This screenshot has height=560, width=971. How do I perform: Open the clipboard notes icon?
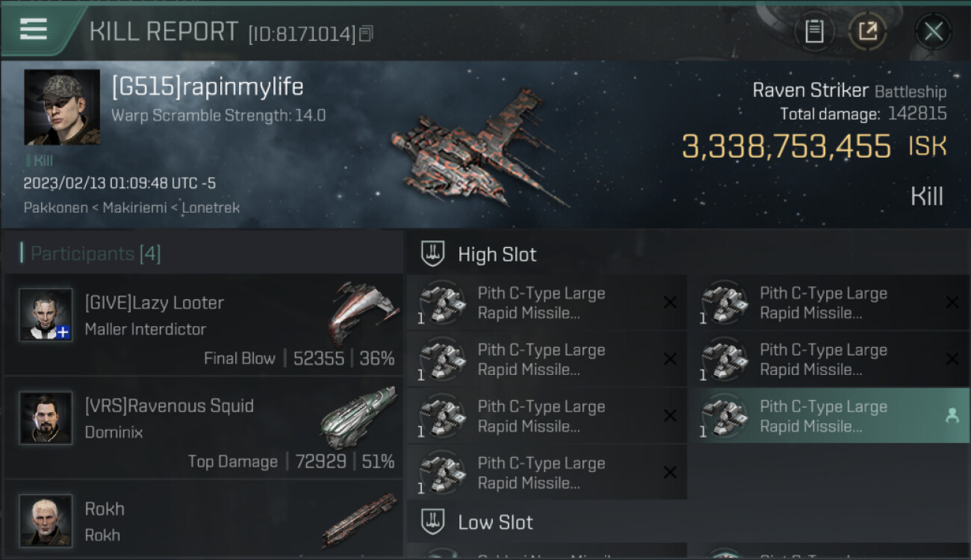pos(814,31)
